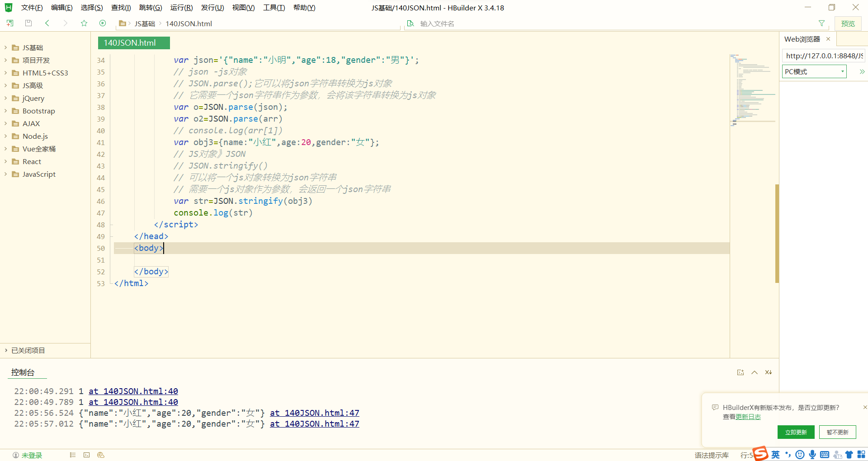This screenshot has width=868, height=461.
Task: Switch to the Web浏览器 tab
Action: pyautogui.click(x=803, y=39)
